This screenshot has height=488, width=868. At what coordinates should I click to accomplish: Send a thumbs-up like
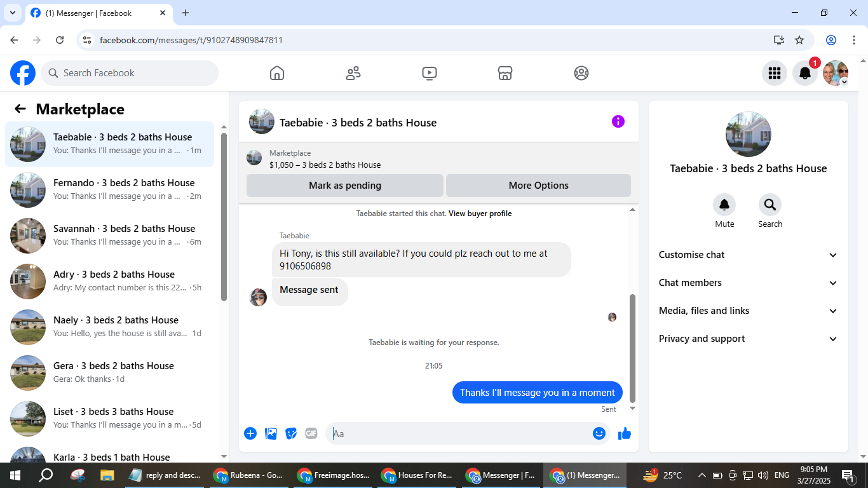625,433
